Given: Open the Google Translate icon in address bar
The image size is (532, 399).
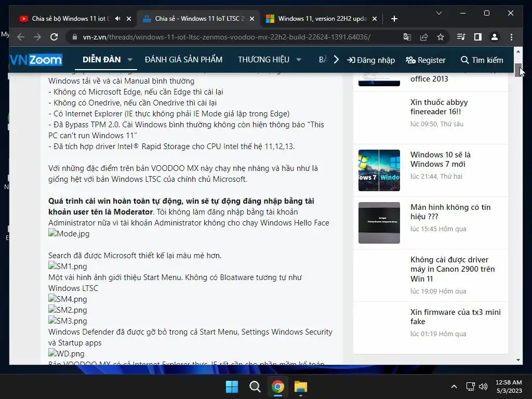Looking at the screenshot, I should [407, 37].
